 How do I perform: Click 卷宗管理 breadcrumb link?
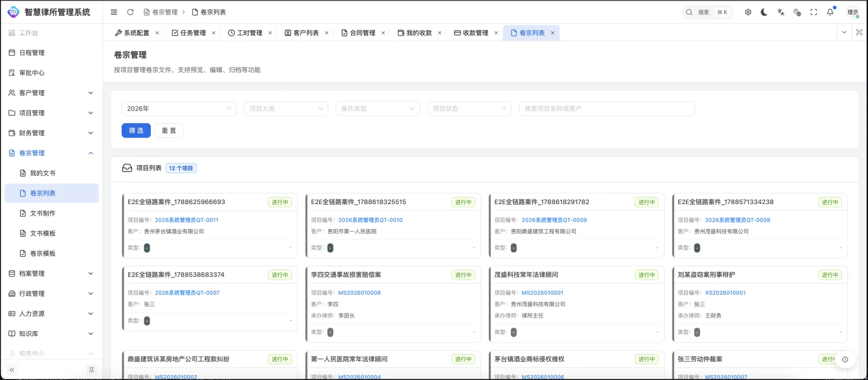point(161,12)
